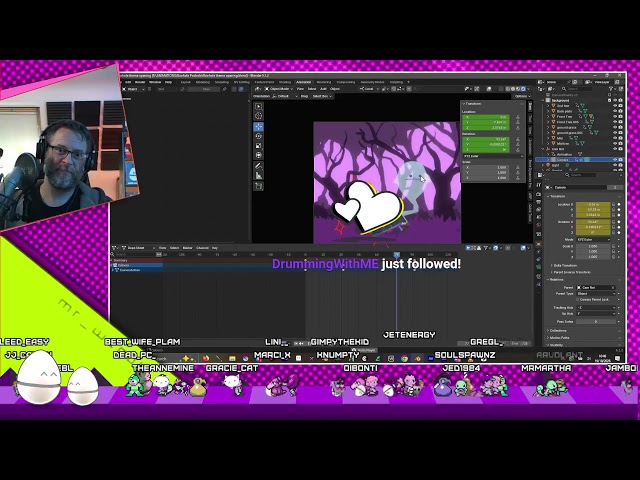The width and height of the screenshot is (640, 480).
Task: Open the Tracking Axis dropdown
Action: tap(596, 307)
